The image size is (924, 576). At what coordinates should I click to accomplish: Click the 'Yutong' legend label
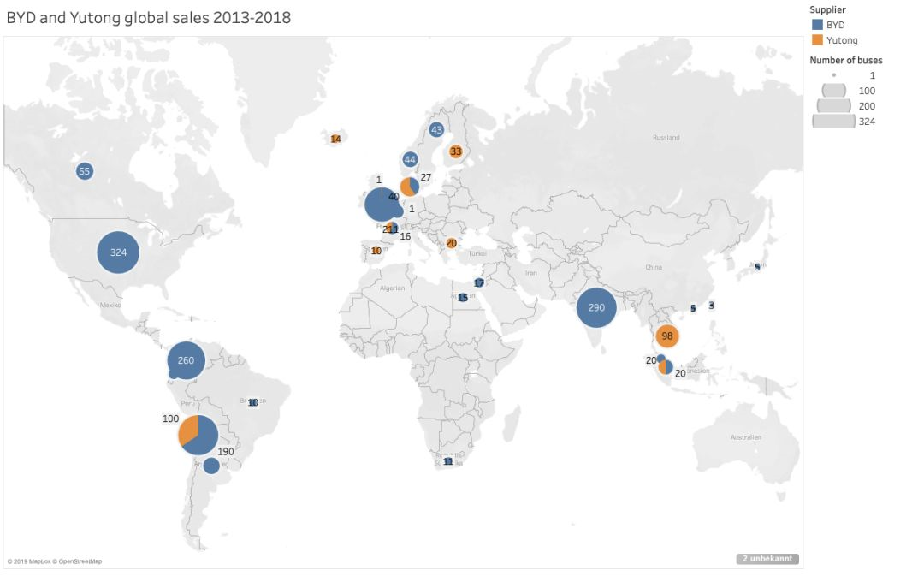pos(842,40)
